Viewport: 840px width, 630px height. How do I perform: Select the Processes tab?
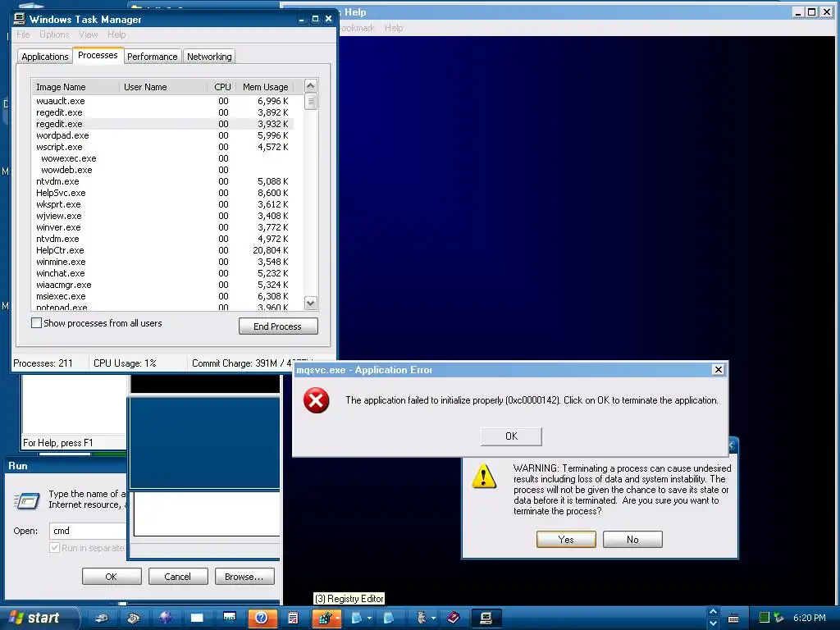(x=98, y=55)
